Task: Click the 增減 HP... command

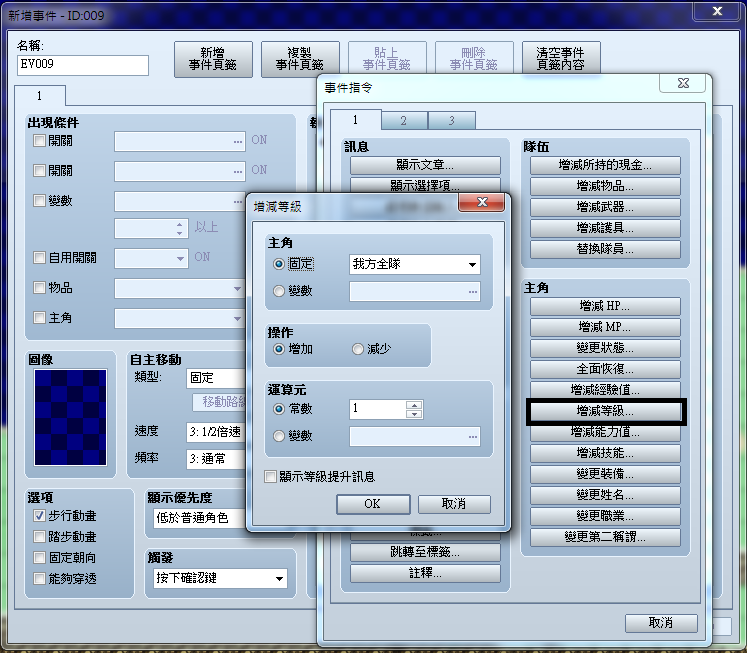Action: point(605,306)
